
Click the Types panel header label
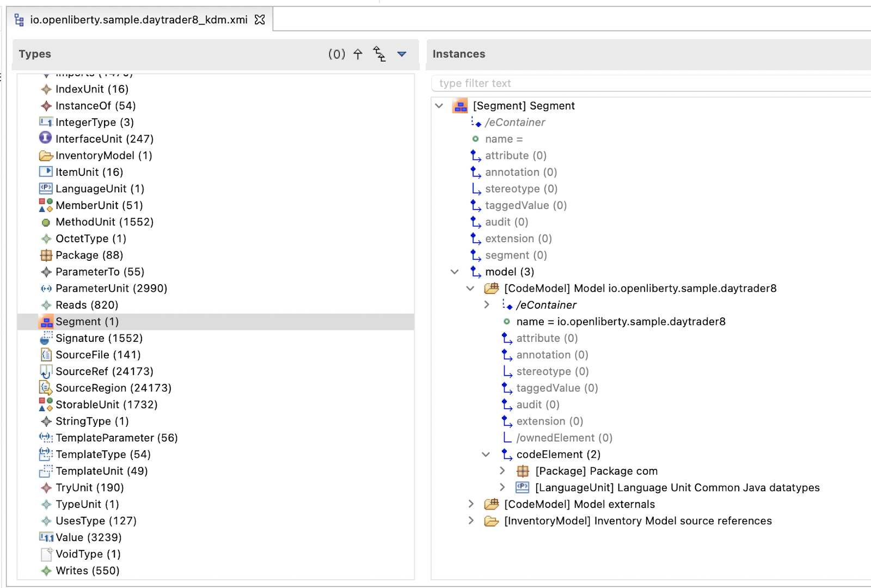[35, 54]
